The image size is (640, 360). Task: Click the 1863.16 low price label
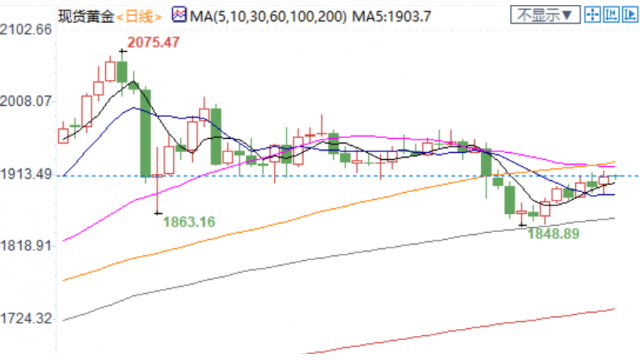point(189,222)
